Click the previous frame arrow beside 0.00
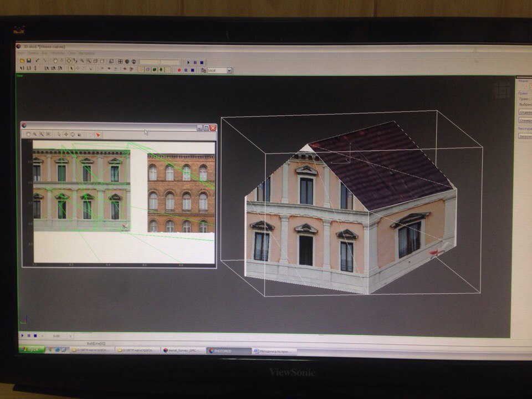The height and width of the screenshot is (399, 532). pos(42,336)
